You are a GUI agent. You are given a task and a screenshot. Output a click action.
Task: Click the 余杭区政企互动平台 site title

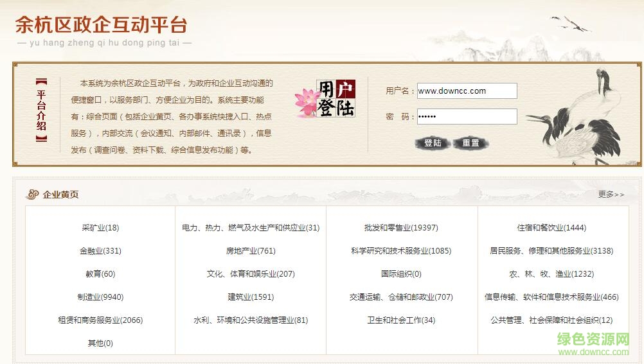click(x=102, y=24)
